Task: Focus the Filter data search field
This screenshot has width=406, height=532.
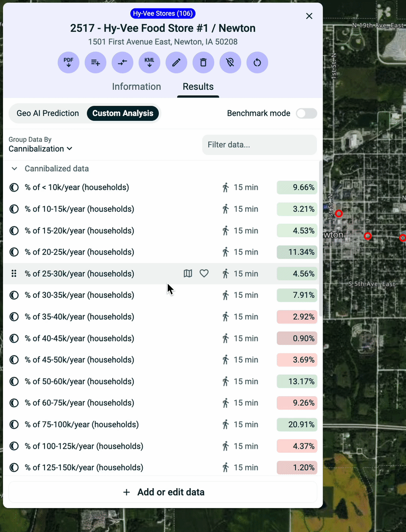Action: pos(259,145)
